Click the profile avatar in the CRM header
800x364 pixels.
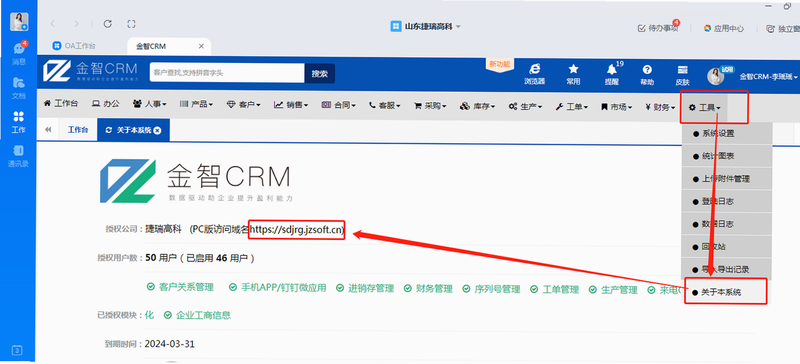715,76
